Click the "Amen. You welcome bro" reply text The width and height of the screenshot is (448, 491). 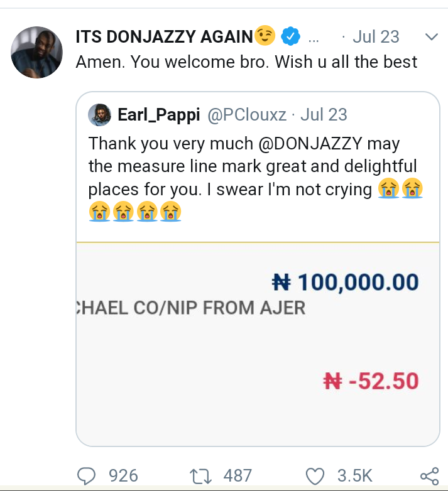click(246, 62)
